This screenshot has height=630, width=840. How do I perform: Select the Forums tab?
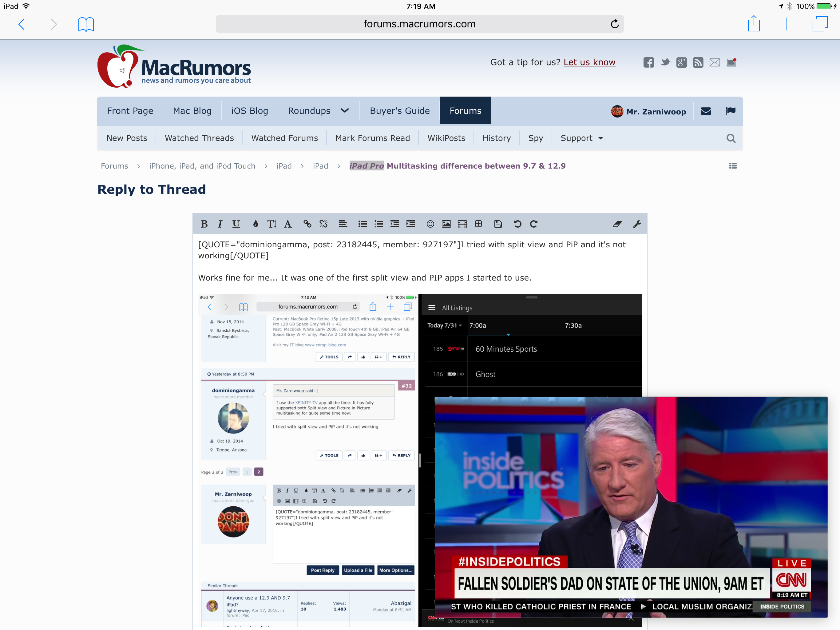[465, 110]
